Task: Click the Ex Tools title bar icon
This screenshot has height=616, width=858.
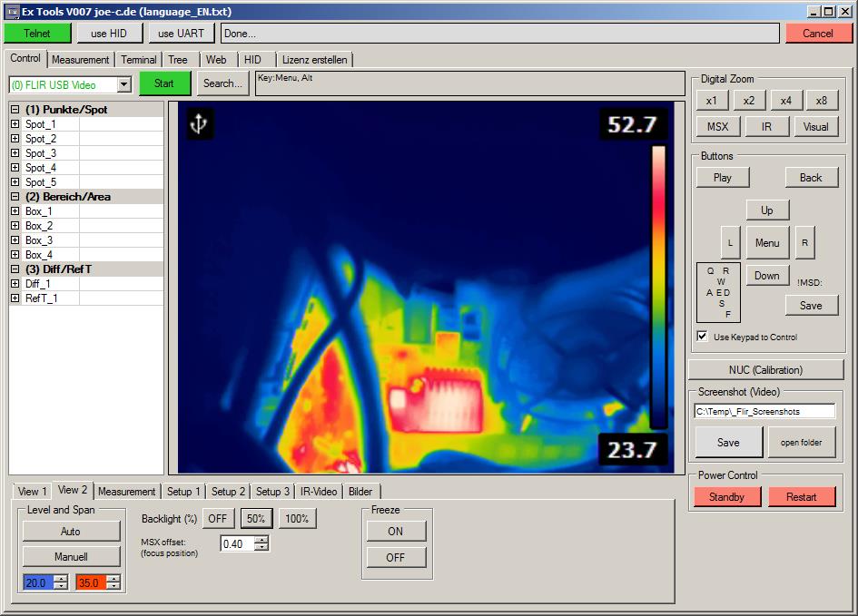Action: coord(12,11)
